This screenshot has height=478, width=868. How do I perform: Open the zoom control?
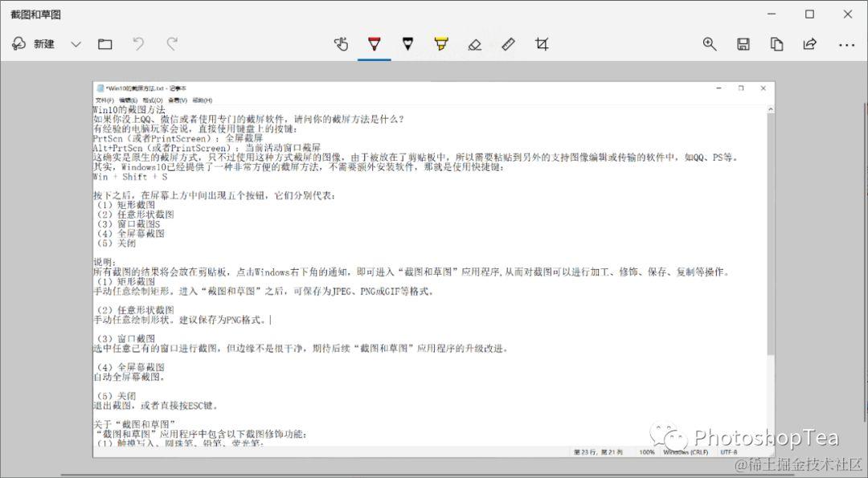point(710,44)
